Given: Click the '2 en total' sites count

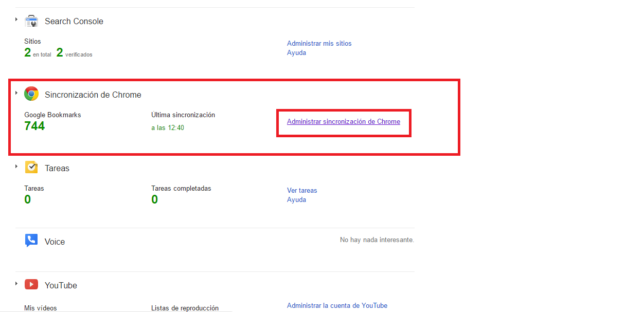Looking at the screenshot, I should click(38, 52).
